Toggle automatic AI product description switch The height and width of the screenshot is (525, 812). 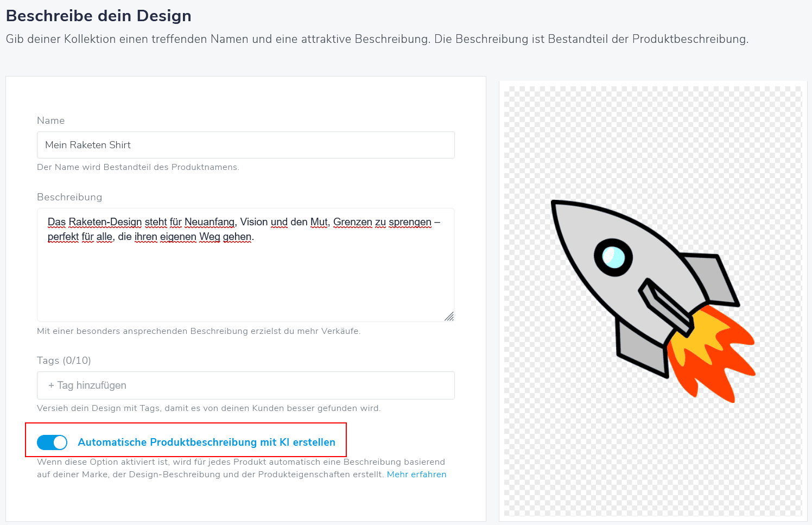[52, 442]
